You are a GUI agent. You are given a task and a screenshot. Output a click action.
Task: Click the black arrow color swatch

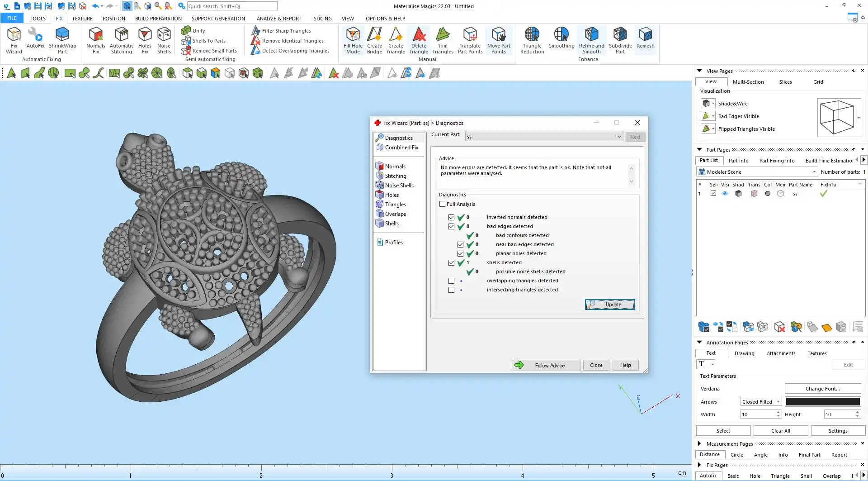pos(822,402)
